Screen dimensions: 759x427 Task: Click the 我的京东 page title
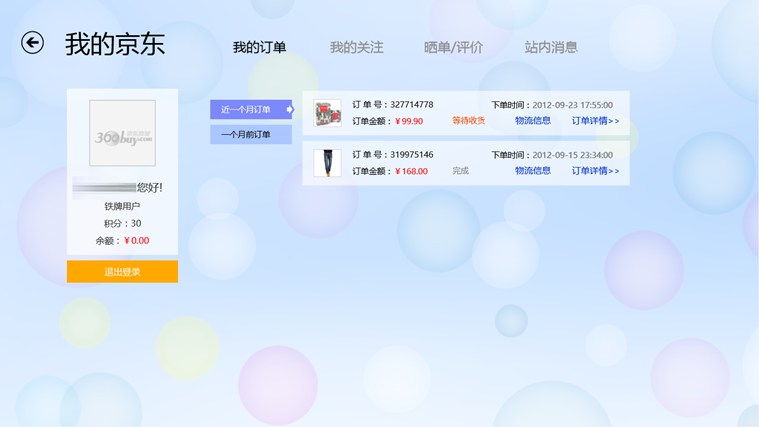pos(115,44)
